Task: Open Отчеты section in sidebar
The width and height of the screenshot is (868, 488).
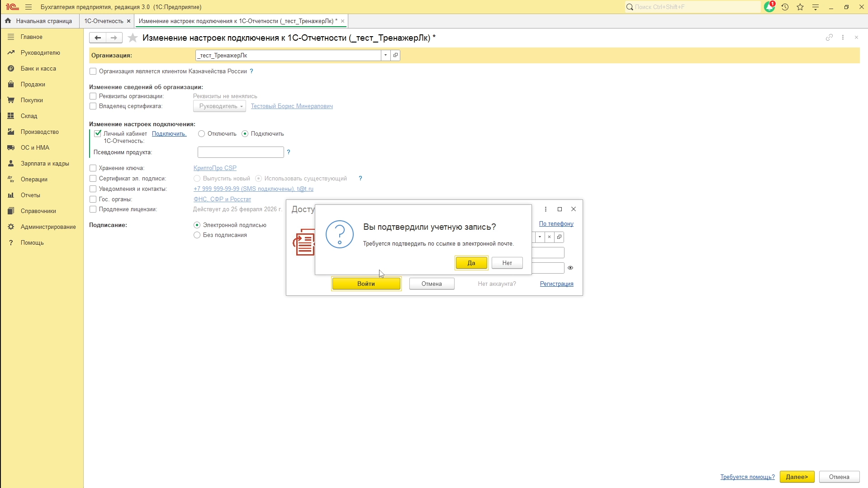Action: tap(42, 195)
